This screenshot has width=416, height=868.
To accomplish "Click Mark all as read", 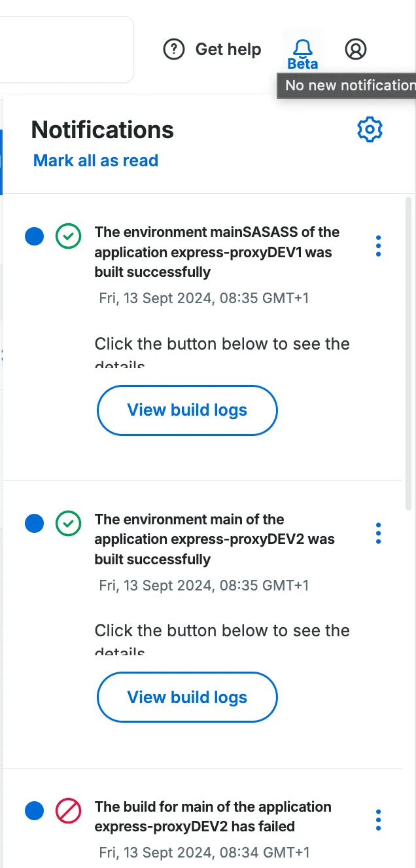I will (95, 160).
